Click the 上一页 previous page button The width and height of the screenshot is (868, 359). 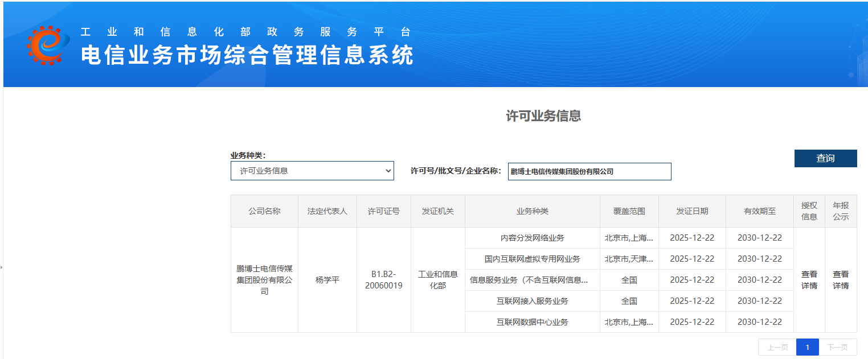777,347
